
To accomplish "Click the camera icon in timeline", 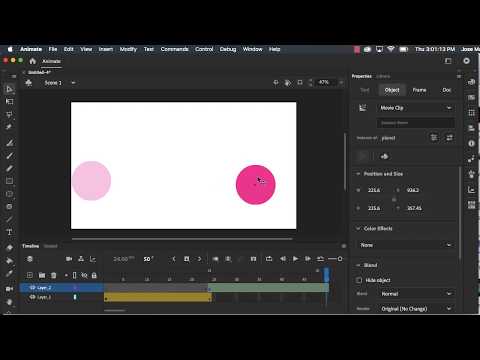I will tap(69, 259).
